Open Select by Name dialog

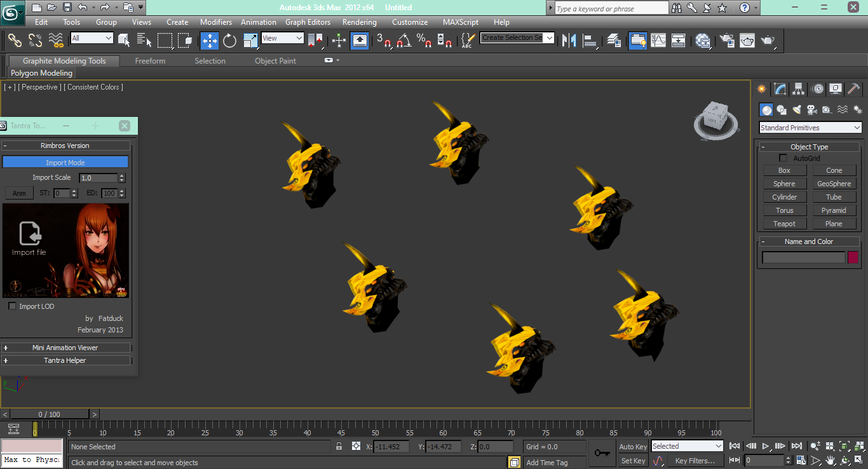click(144, 40)
